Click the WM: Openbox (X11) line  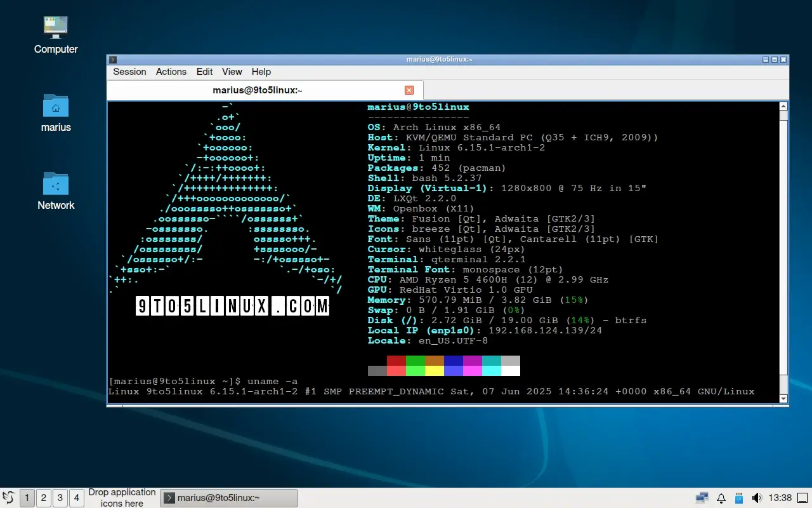pyautogui.click(x=421, y=209)
